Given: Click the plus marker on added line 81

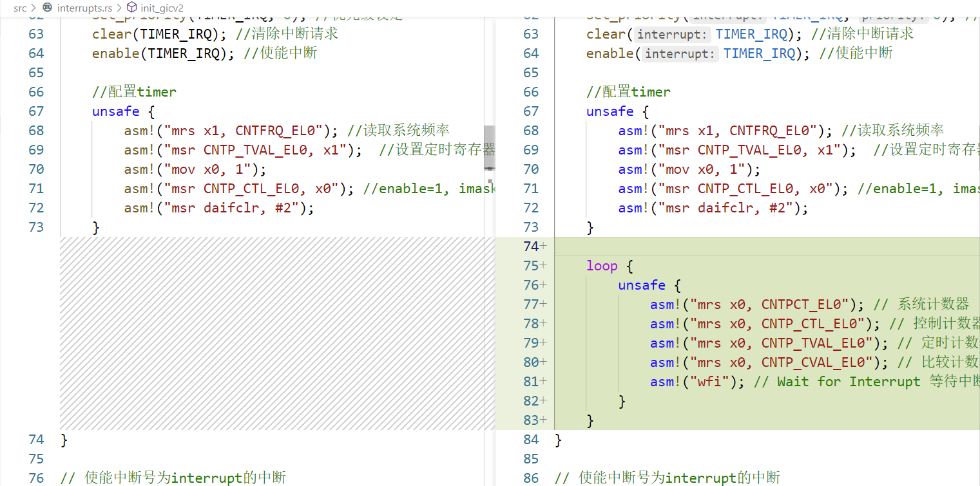Looking at the screenshot, I should pyautogui.click(x=544, y=382).
